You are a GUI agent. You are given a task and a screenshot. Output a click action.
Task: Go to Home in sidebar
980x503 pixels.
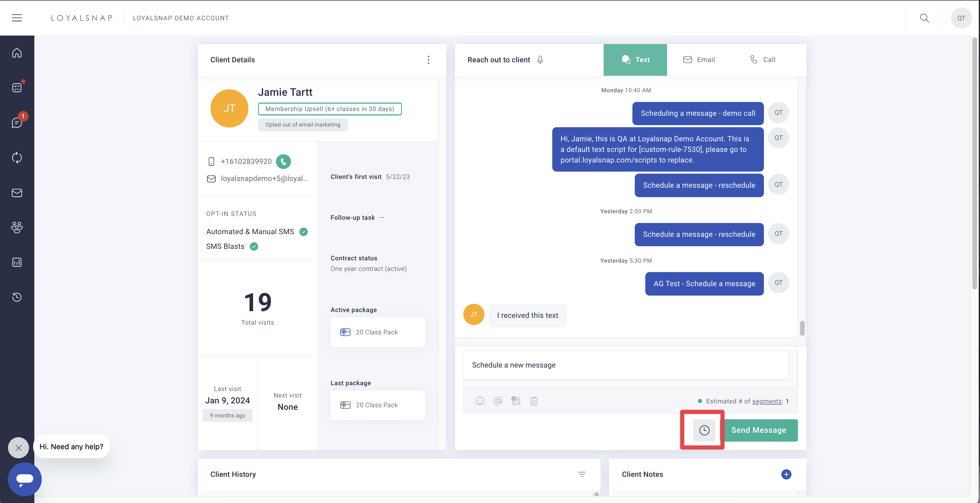pos(17,53)
